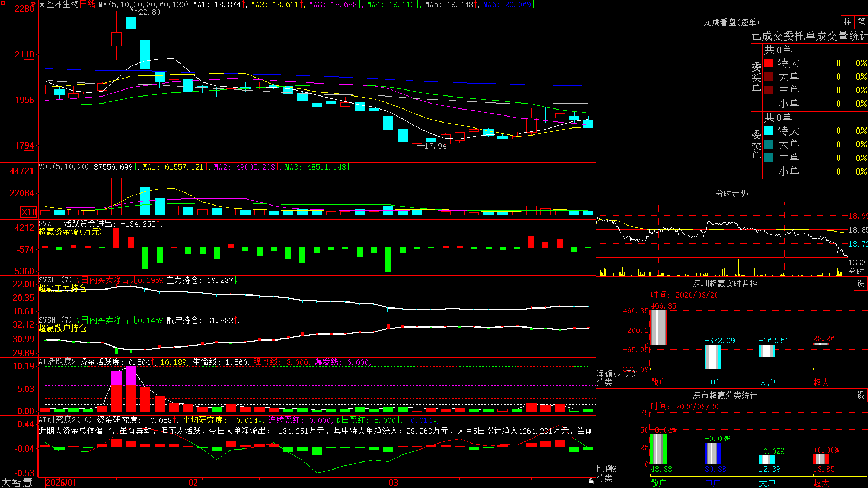Click the 资金研究度: -0.058 value
The width and height of the screenshot is (868, 488).
coord(135,420)
